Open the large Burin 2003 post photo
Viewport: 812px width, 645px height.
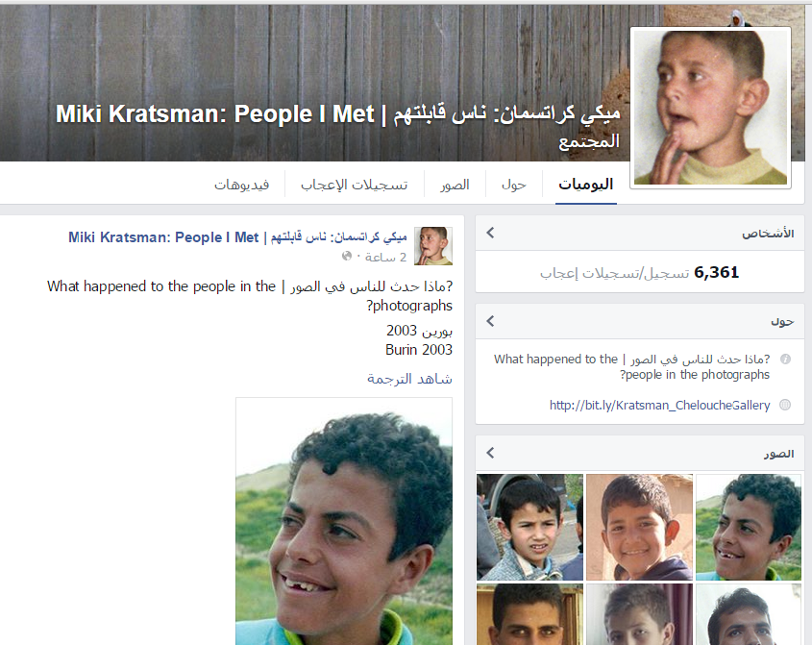tap(344, 521)
